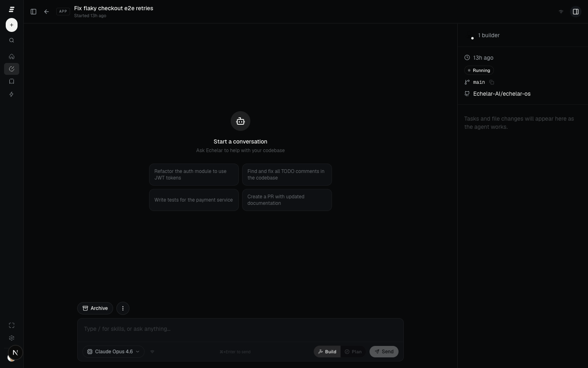Click the signal icon beside model selector
This screenshot has height=368, width=588.
[x=152, y=352]
